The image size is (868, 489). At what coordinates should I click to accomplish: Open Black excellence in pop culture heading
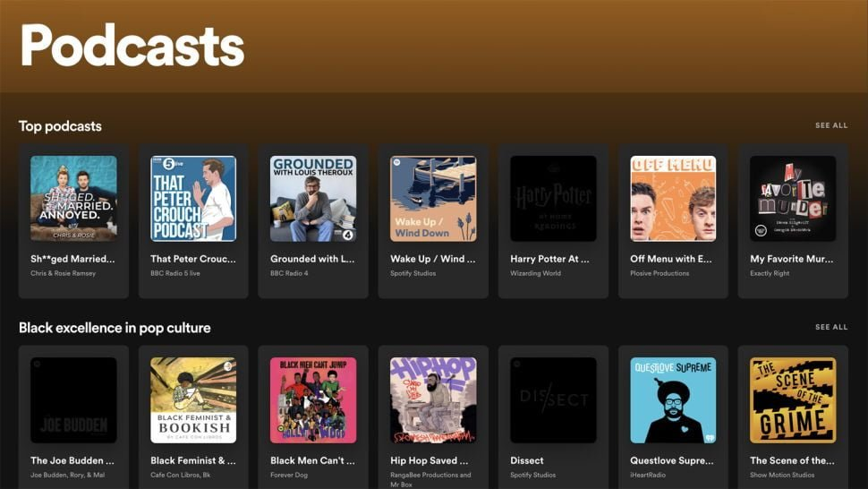(x=115, y=328)
